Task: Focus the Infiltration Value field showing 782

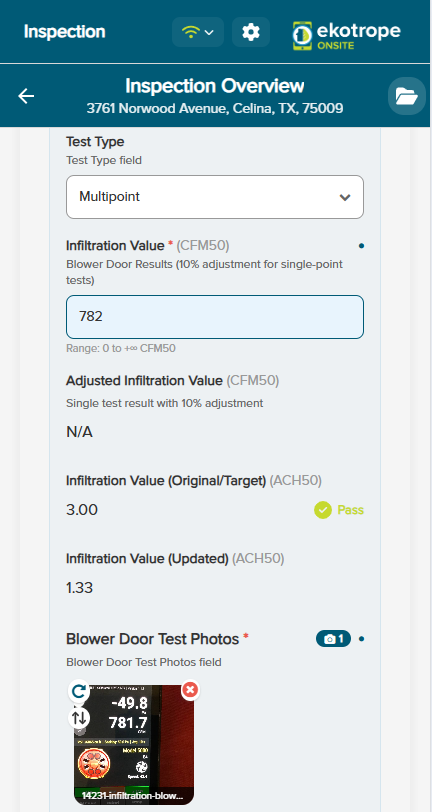Action: tap(215, 317)
